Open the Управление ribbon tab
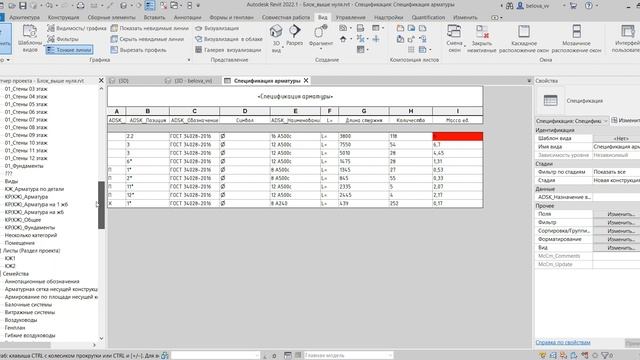Image resolution: width=640 pixels, height=360 pixels. [350, 18]
